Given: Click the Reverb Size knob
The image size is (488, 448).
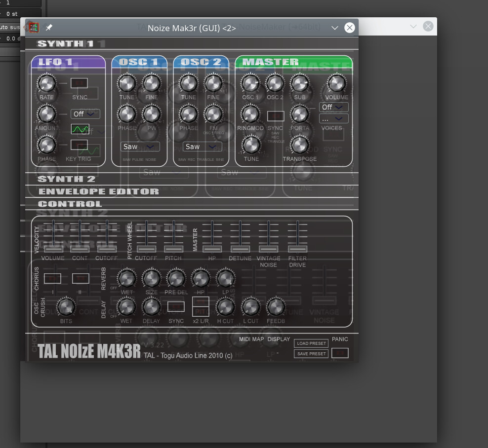Looking at the screenshot, I should (152, 278).
